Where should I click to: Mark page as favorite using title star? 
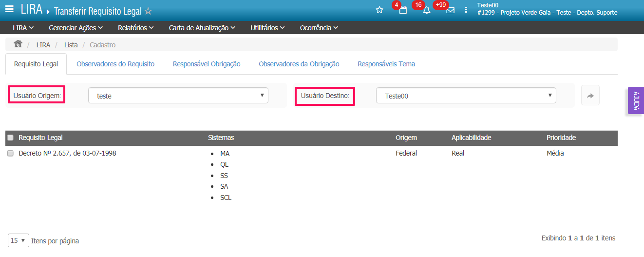coord(148,11)
